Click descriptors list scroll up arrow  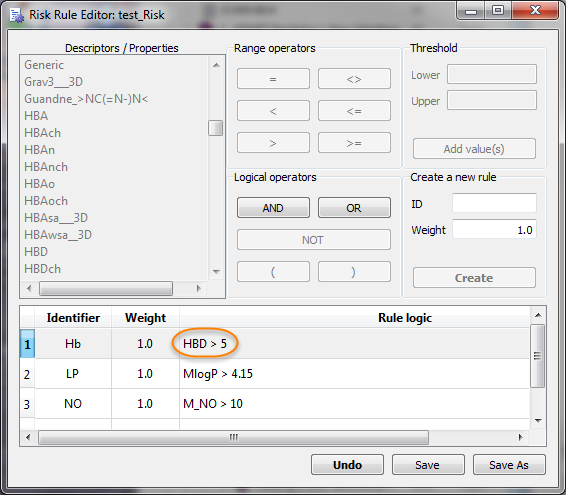[x=216, y=65]
